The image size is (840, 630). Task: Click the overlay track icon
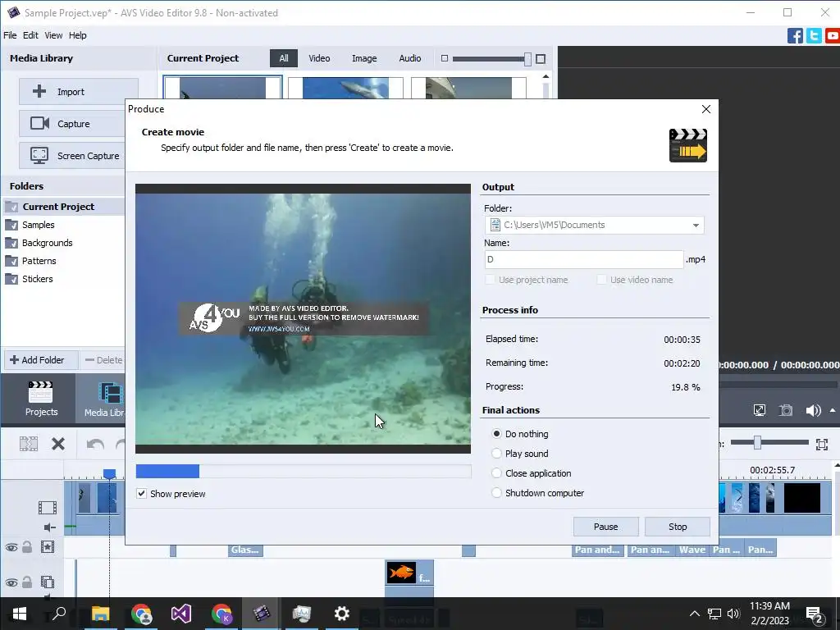(47, 582)
